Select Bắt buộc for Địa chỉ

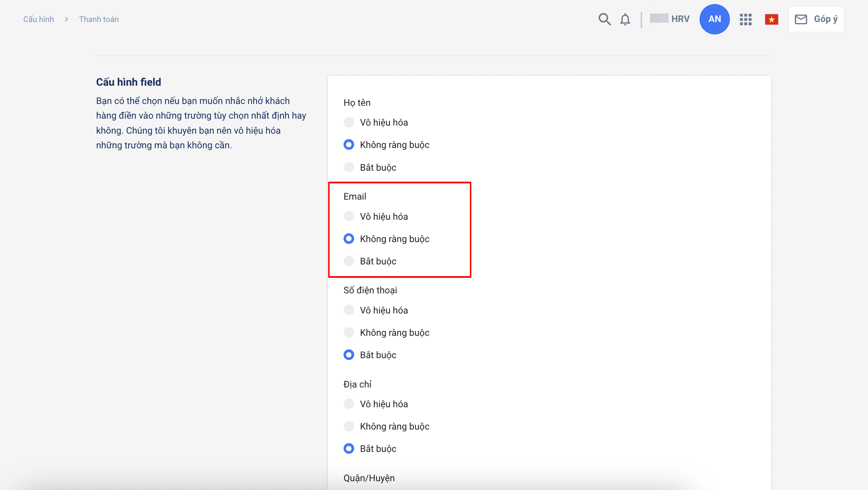tap(349, 449)
